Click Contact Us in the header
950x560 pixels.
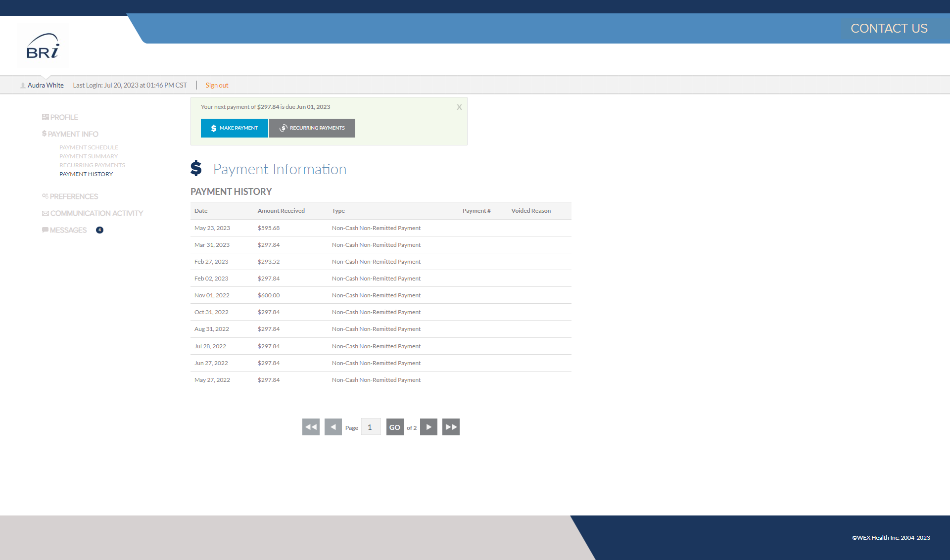[889, 28]
